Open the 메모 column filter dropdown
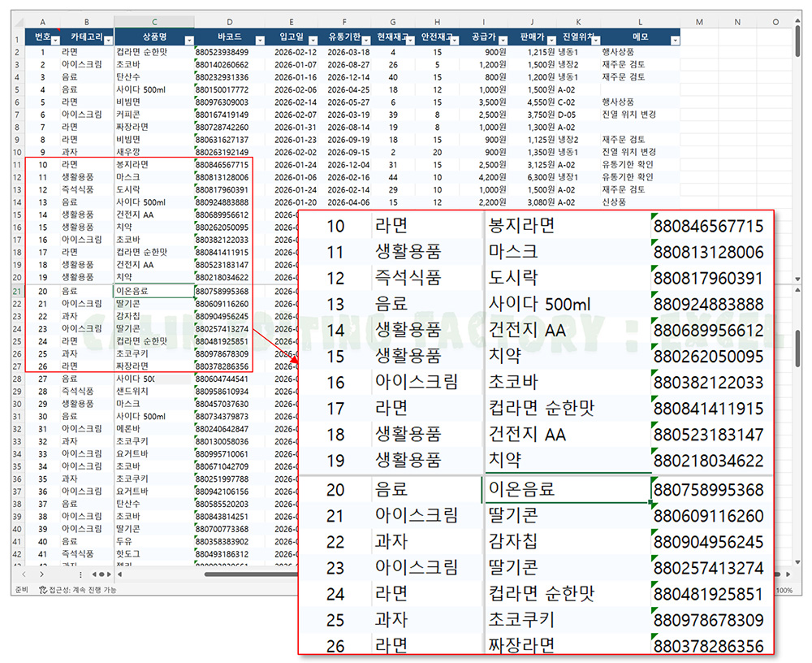This screenshot has height=663, width=812. click(674, 39)
